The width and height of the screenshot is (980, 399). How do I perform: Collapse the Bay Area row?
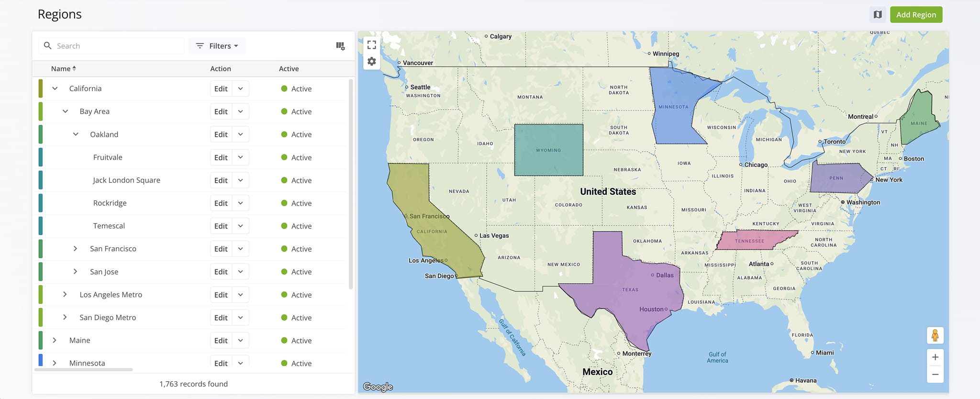tap(65, 111)
